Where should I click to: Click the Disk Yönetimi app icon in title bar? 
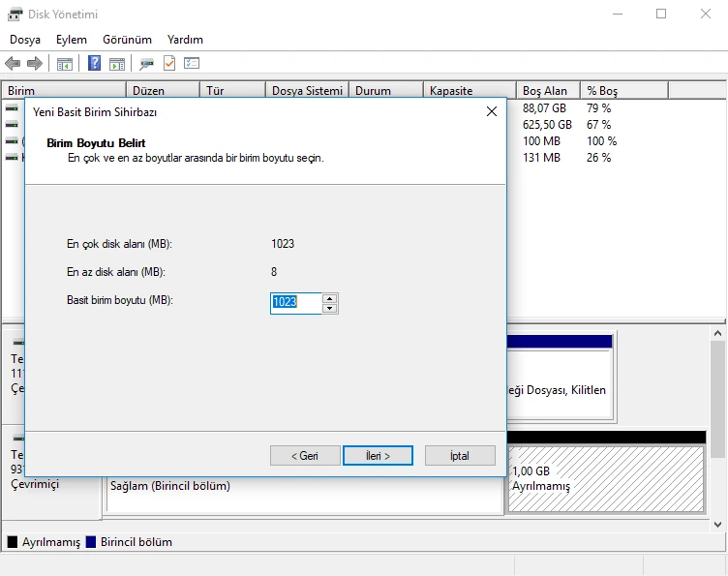pyautogui.click(x=15, y=15)
